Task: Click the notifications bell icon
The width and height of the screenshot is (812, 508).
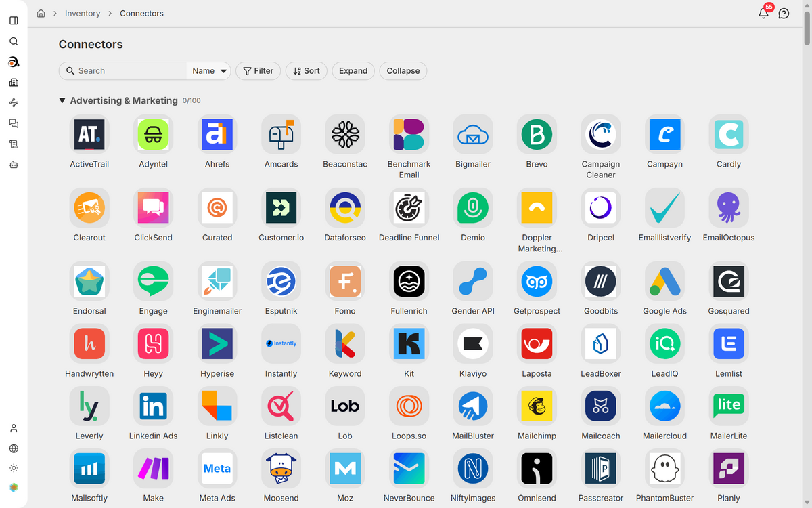Action: click(x=763, y=14)
